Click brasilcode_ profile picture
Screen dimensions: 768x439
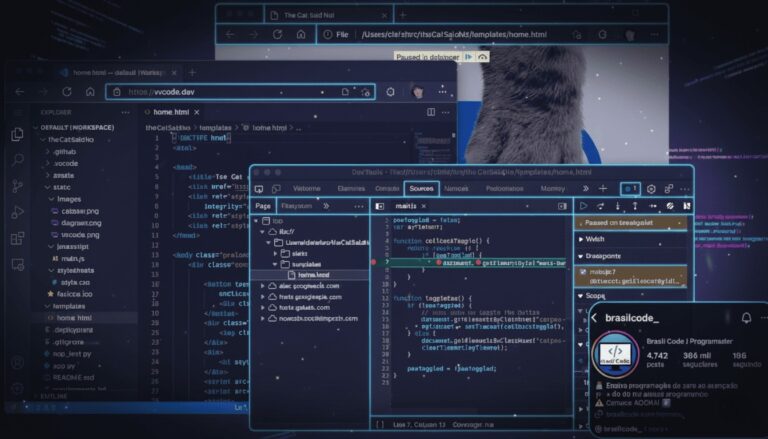pos(615,354)
